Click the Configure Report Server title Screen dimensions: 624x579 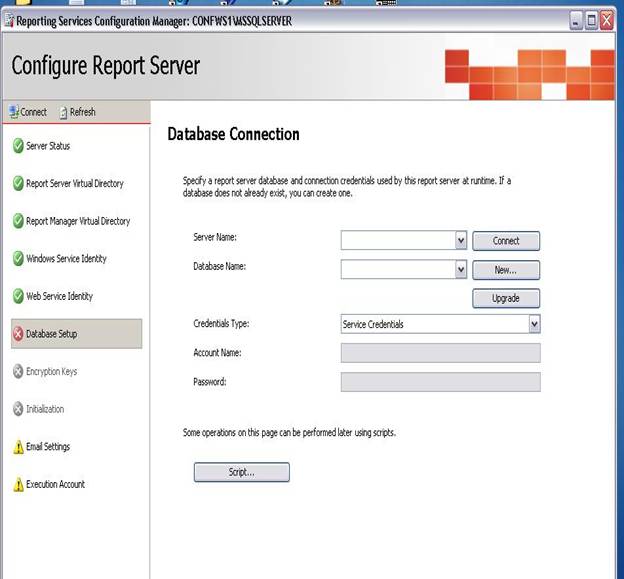(x=106, y=66)
